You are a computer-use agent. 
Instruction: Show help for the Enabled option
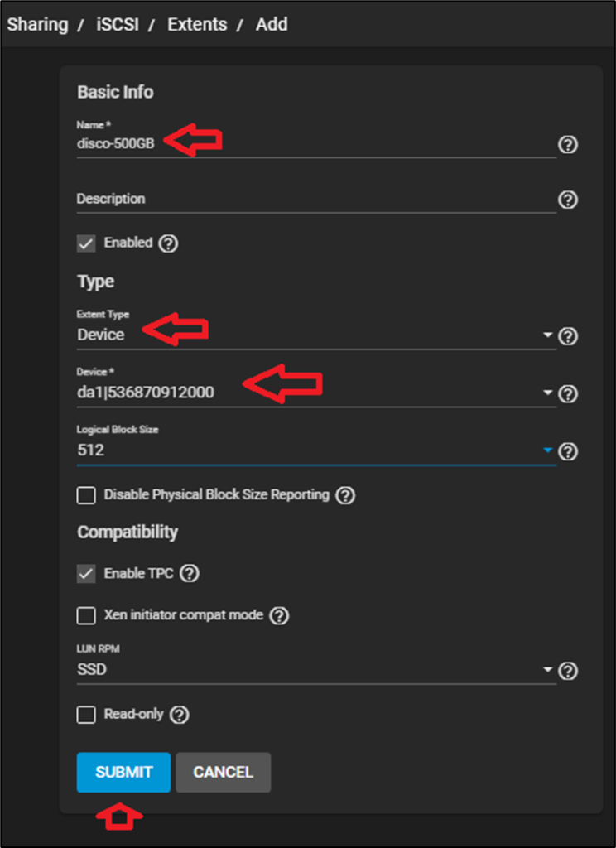point(169,243)
